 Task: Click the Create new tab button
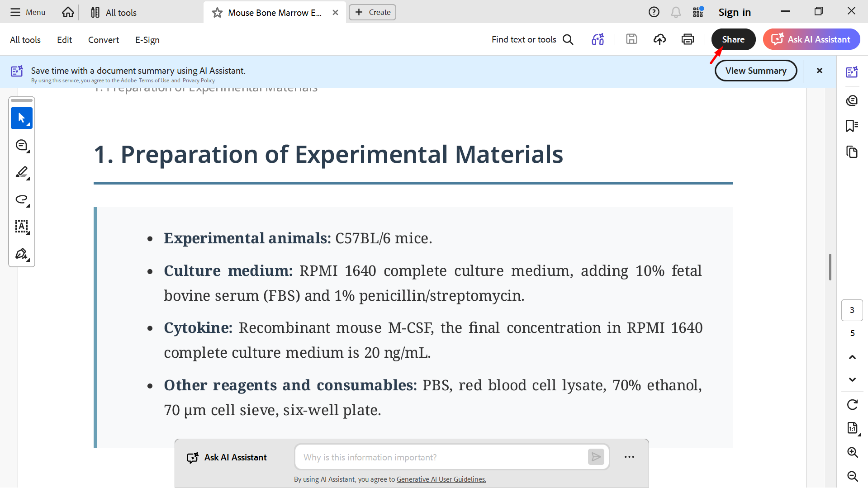coord(372,12)
